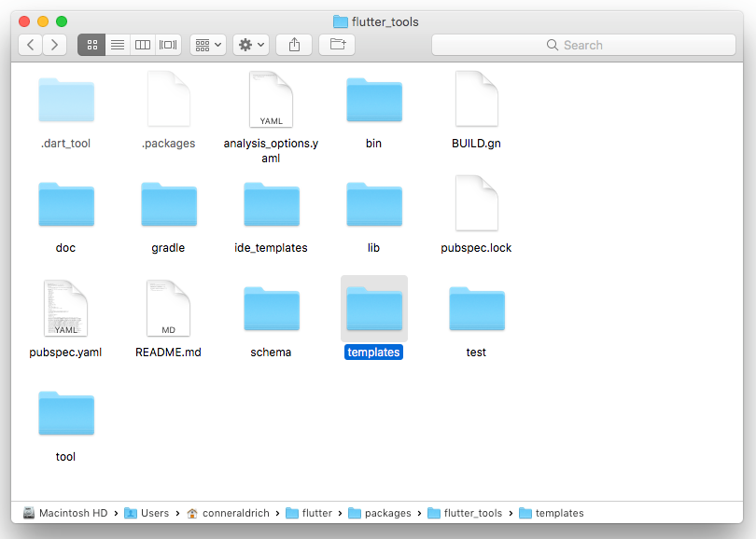
Task: Open the item arrangement dropdown
Action: [x=208, y=45]
